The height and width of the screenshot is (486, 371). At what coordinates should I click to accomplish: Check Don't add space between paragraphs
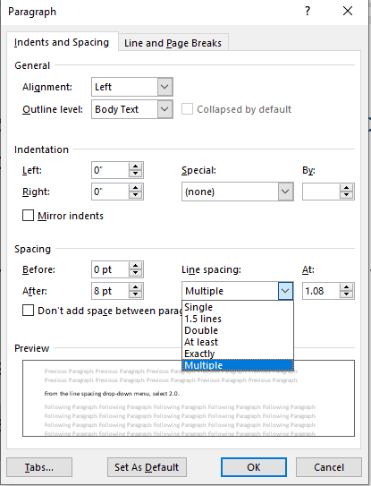28,310
